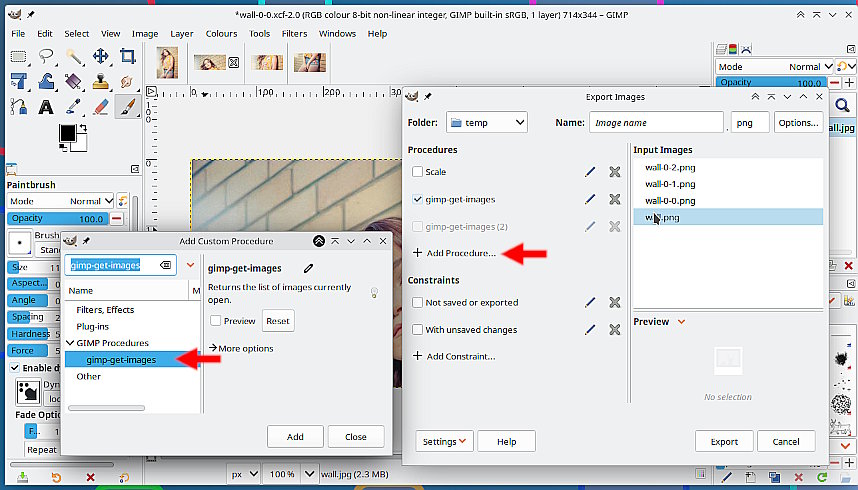Toggle Enable dynamics checkbox
This screenshot has width=858, height=490.
(x=15, y=368)
